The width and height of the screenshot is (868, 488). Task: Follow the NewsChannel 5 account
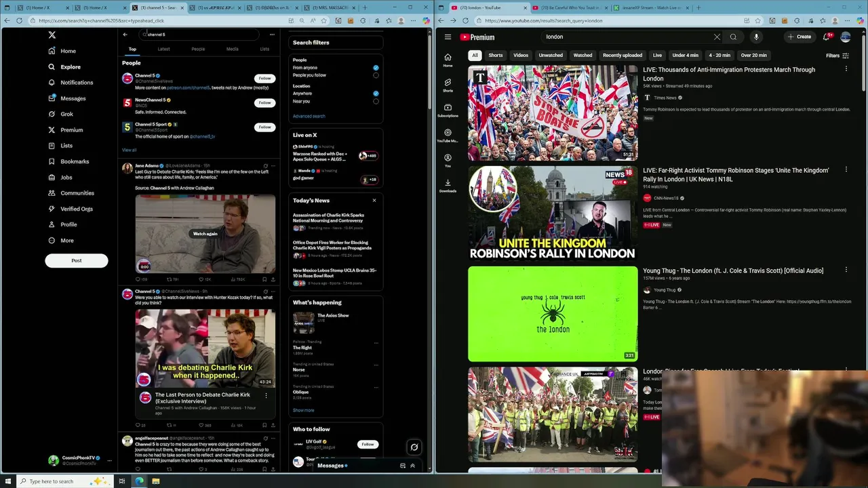coord(264,102)
